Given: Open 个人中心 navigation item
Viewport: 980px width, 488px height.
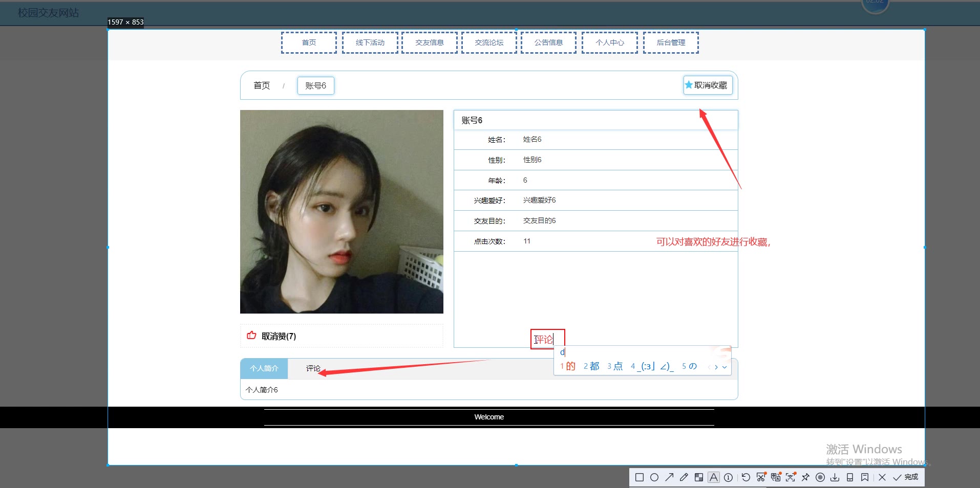Looking at the screenshot, I should click(609, 42).
